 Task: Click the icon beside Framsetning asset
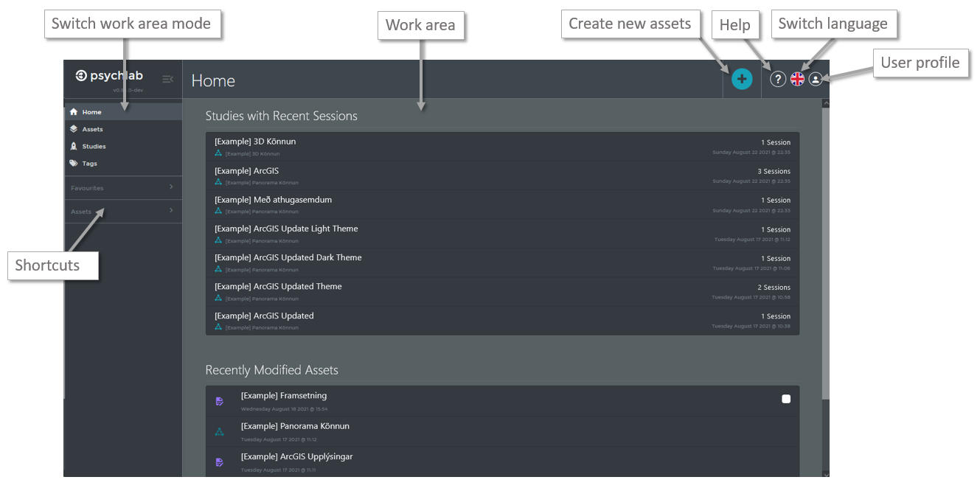219,402
